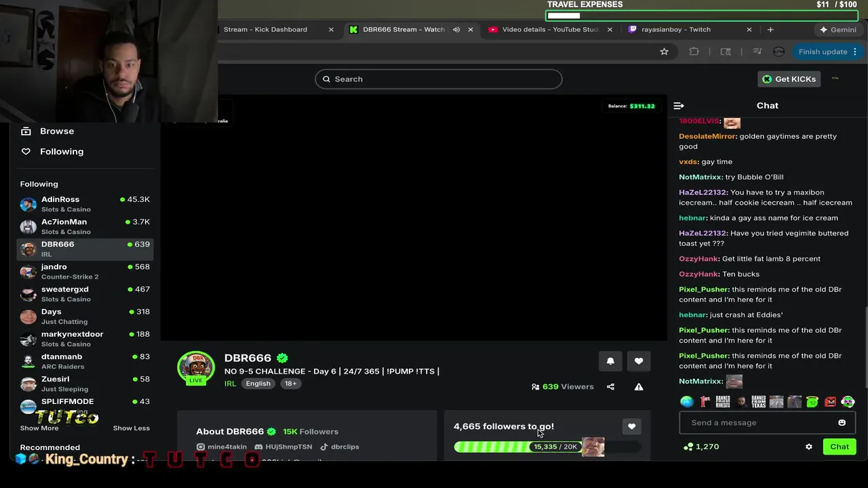868x488 pixels.
Task: Open Chrome three-dot menu beside Finish update
Action: (855, 52)
